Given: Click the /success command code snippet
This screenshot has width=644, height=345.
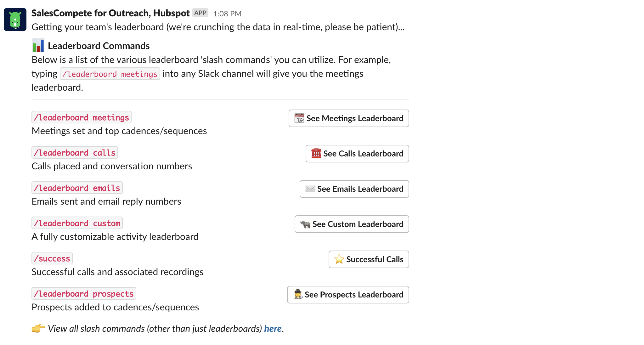Looking at the screenshot, I should point(52,258).
